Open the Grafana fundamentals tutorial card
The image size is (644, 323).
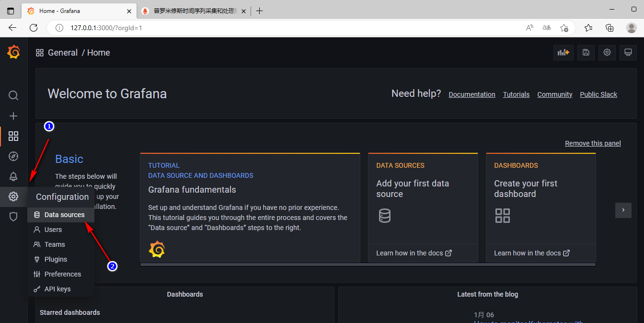[250, 208]
